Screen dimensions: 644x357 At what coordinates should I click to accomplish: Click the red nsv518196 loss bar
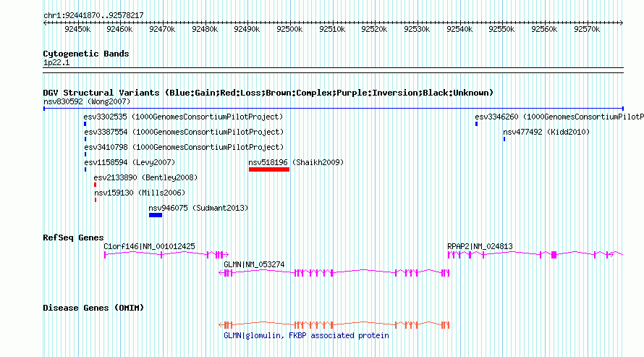[x=269, y=169]
